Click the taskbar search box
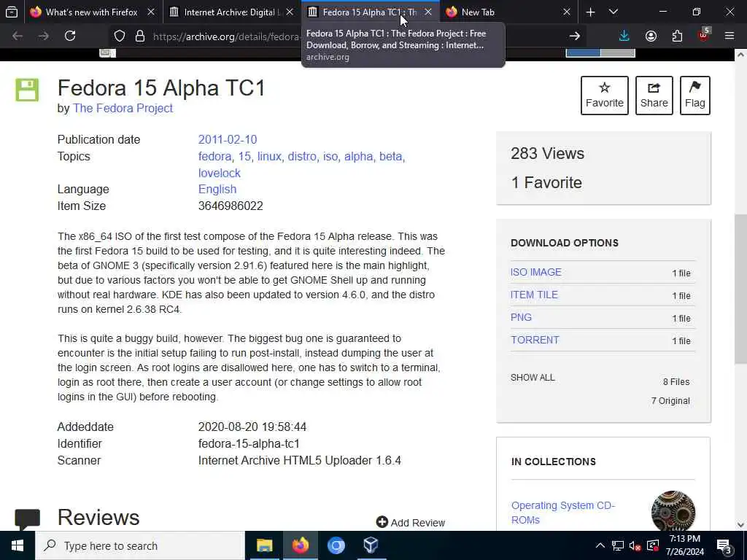The width and height of the screenshot is (747, 560). click(x=140, y=545)
